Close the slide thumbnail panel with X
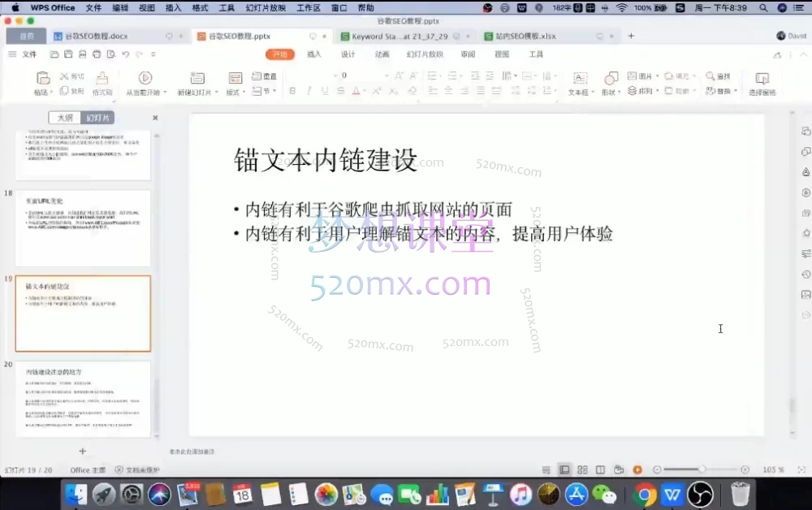The image size is (812, 510). pos(155,118)
